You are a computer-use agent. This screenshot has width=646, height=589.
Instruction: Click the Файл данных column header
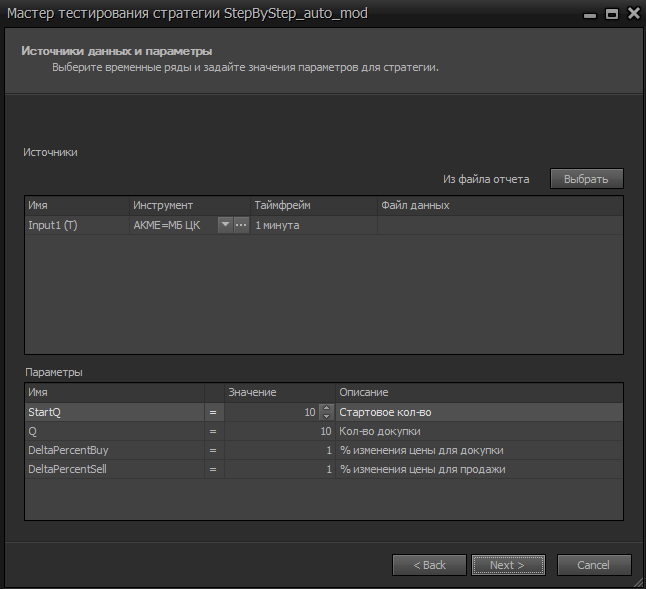click(x=500, y=205)
